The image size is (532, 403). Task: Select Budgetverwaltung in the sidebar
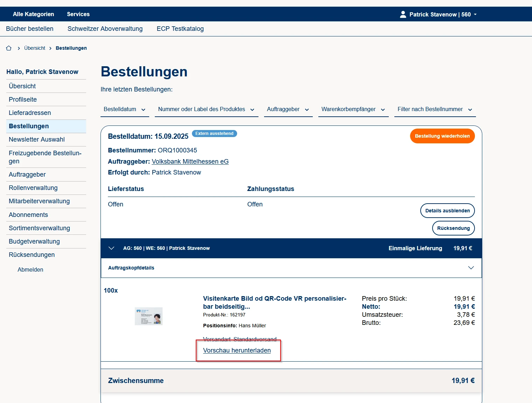coord(34,241)
